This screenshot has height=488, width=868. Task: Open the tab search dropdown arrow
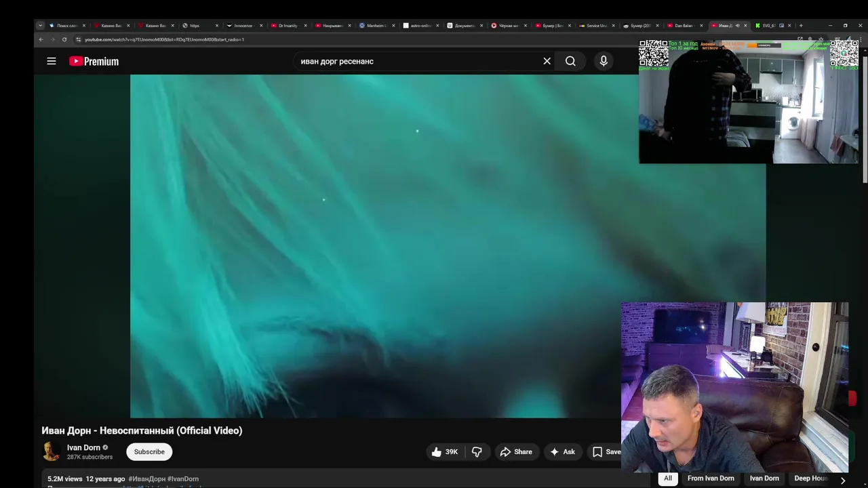tap(40, 26)
